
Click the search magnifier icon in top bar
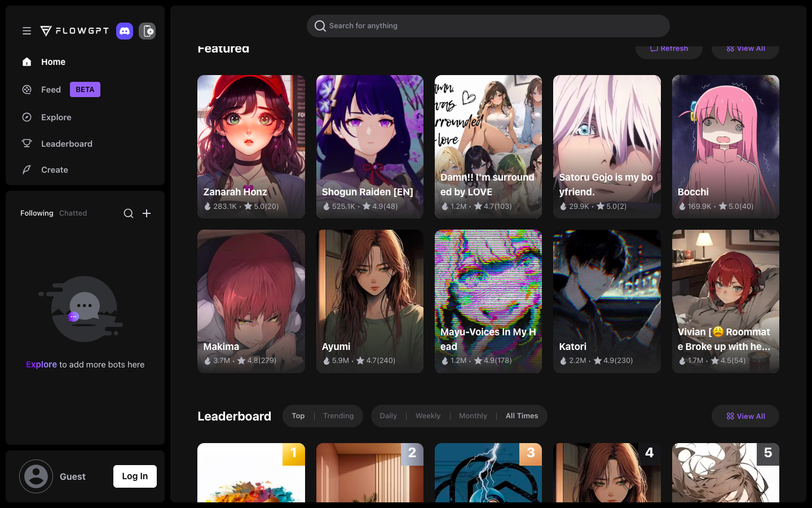[320, 26]
